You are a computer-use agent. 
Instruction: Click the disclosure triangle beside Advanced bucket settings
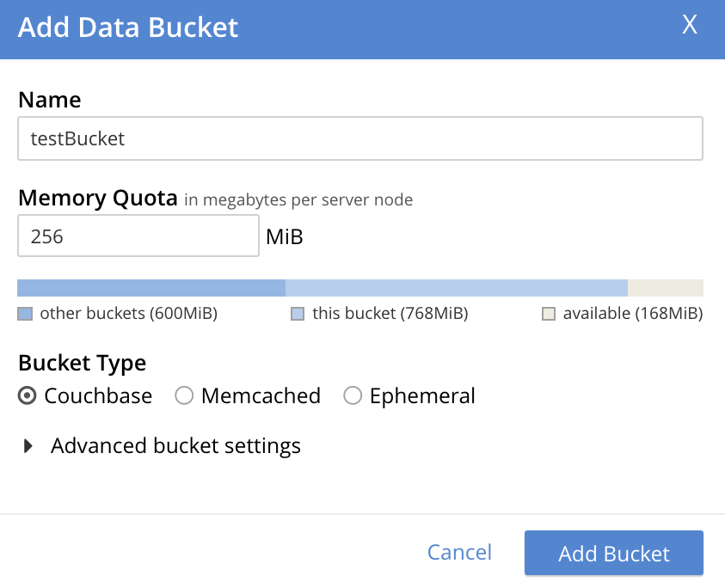28,445
